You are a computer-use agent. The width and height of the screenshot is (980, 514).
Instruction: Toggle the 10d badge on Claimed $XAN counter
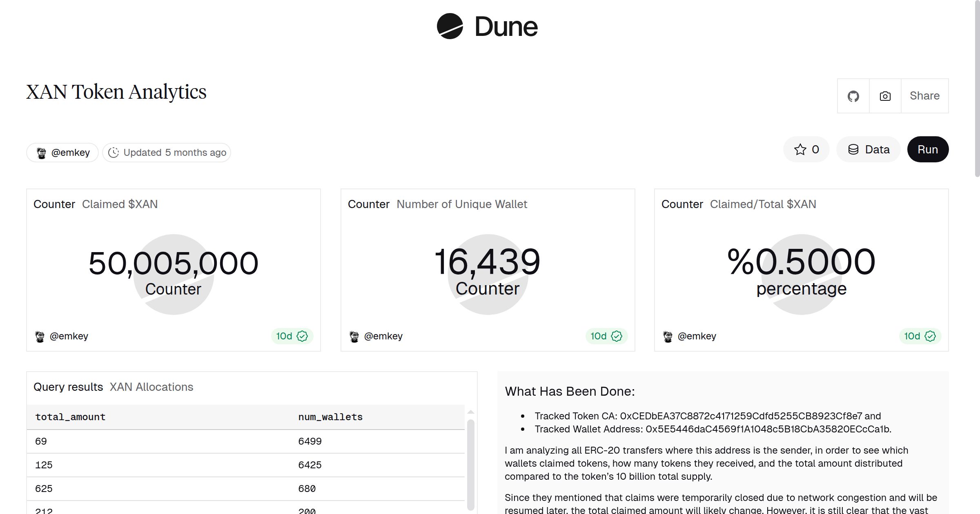292,336
